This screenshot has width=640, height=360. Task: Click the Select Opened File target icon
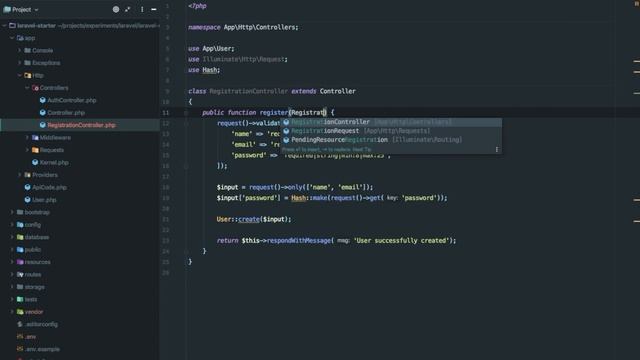pyautogui.click(x=116, y=9)
